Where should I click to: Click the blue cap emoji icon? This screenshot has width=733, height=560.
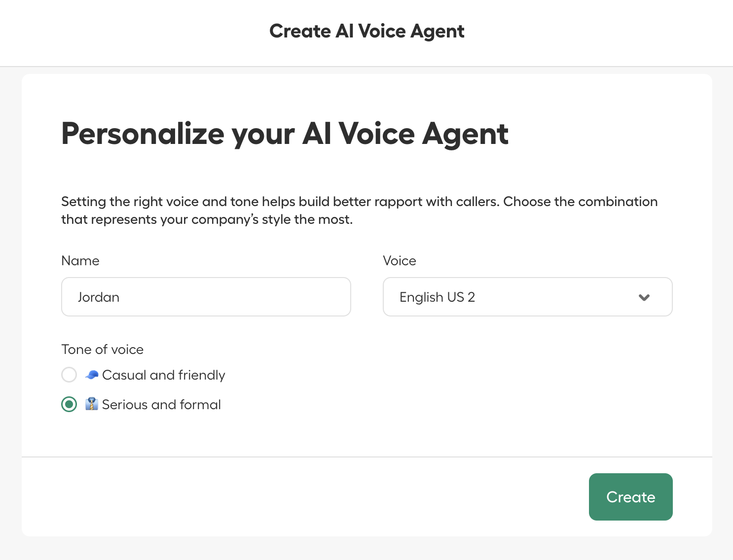tap(92, 375)
